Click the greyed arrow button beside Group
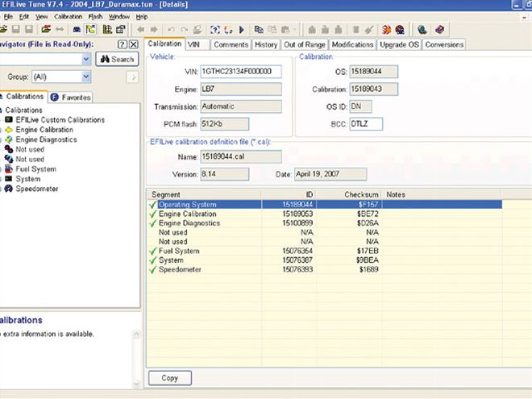Image resolution: width=532 pixels, height=399 pixels. pyautogui.click(x=133, y=77)
